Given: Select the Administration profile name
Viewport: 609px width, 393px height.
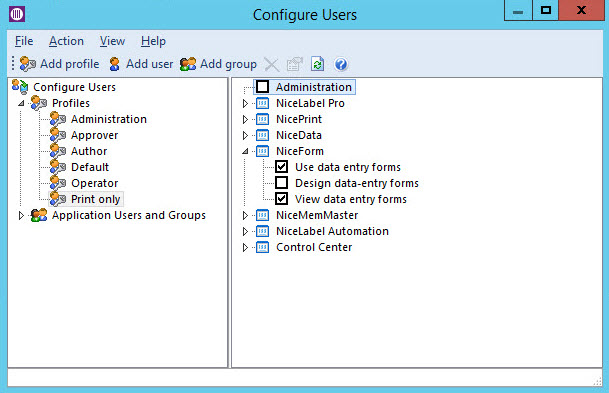Looking at the screenshot, I should click(x=109, y=119).
